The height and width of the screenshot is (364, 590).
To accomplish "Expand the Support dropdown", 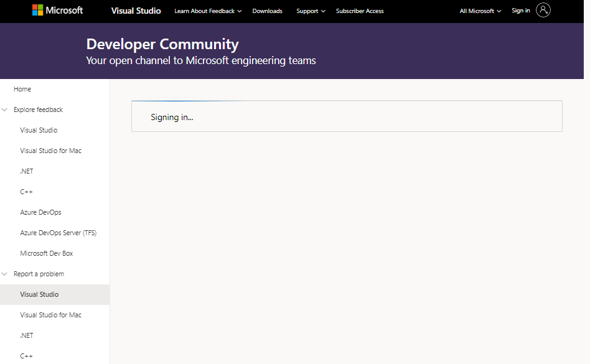I will coord(311,11).
